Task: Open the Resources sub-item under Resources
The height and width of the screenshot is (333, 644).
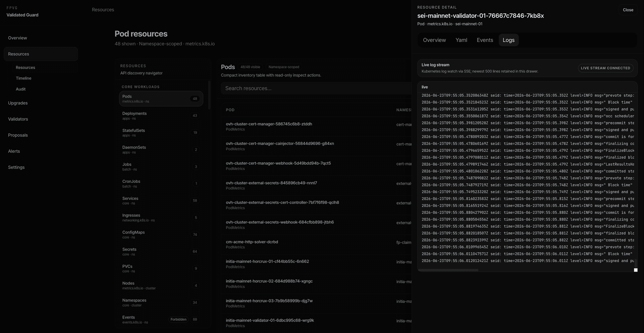Action: point(45,67)
